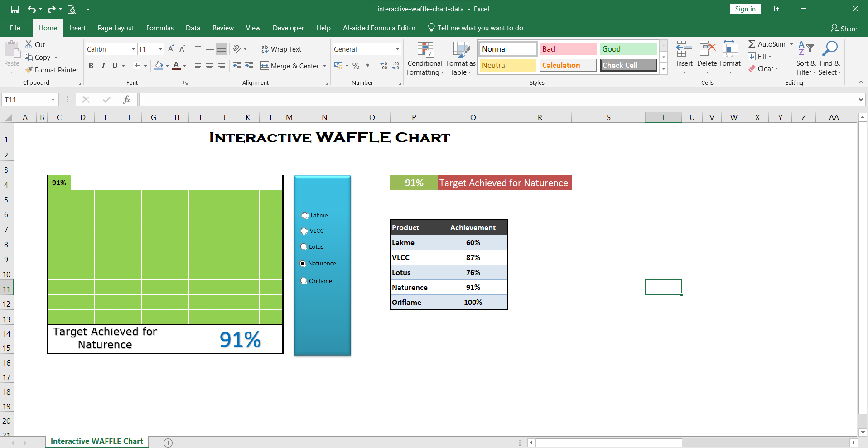Click Increase Indent icon
The image size is (868, 448).
tap(249, 66)
